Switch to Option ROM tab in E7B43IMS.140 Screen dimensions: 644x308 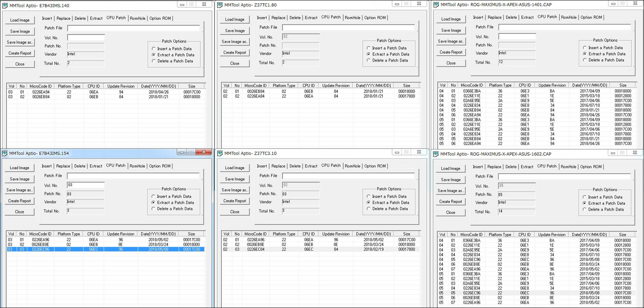160,19
